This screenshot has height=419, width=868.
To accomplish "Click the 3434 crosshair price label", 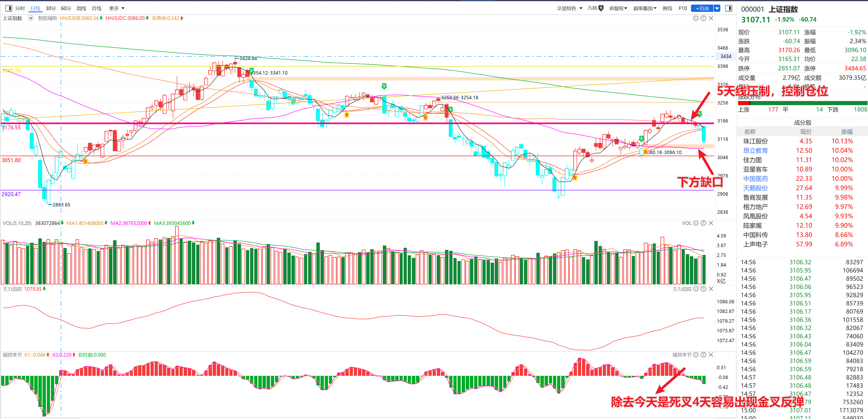I will (726, 56).
